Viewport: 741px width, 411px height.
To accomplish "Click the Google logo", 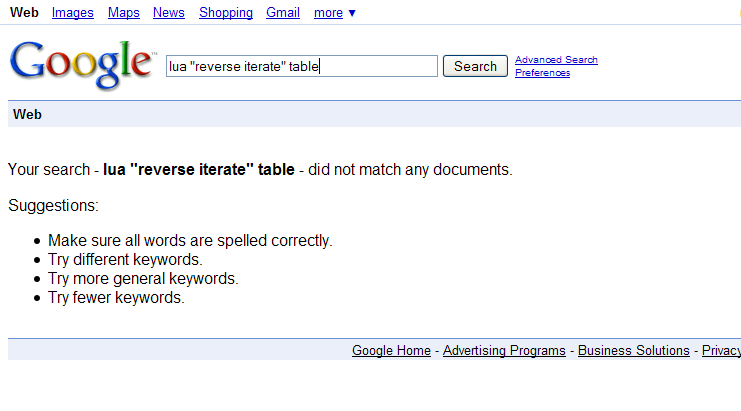I will [83, 64].
